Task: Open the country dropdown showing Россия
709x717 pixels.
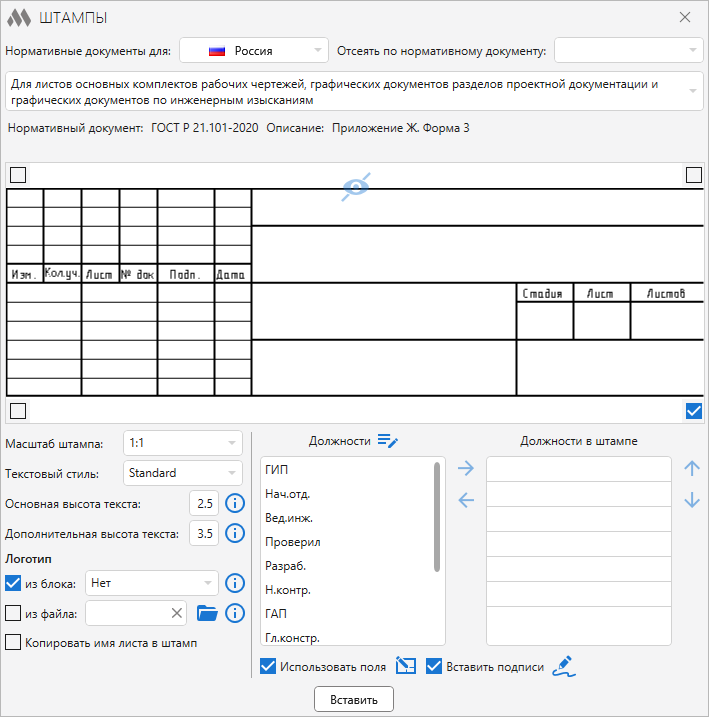Action: coord(254,50)
